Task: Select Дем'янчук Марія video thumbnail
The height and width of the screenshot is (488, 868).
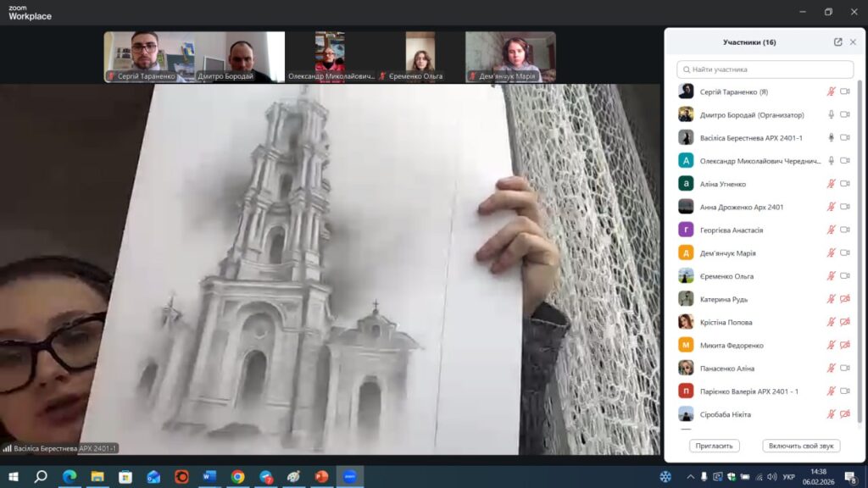Action: (510, 57)
